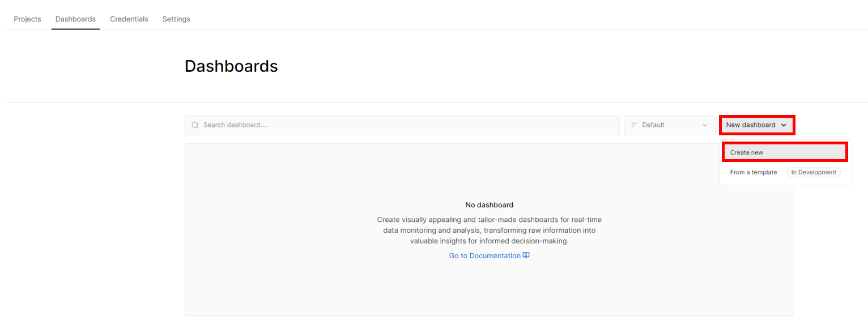The height and width of the screenshot is (321, 868).
Task: Click the chevron on New dashboard button
Action: (784, 125)
